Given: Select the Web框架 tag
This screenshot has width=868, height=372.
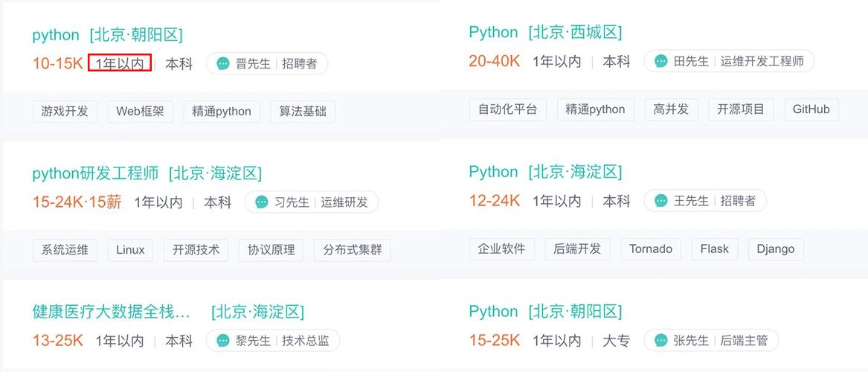Looking at the screenshot, I should pyautogui.click(x=140, y=112).
